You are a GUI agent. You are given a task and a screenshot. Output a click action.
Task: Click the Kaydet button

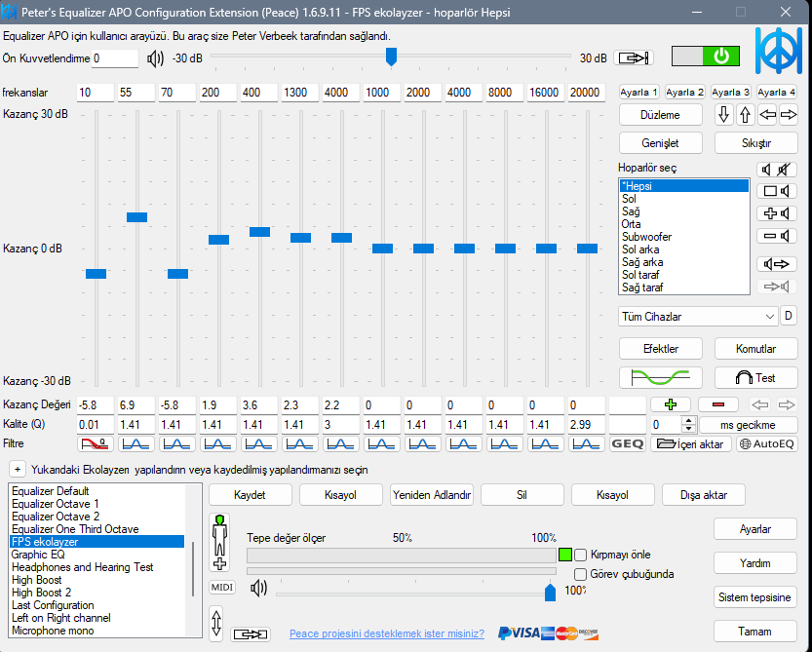(x=251, y=495)
